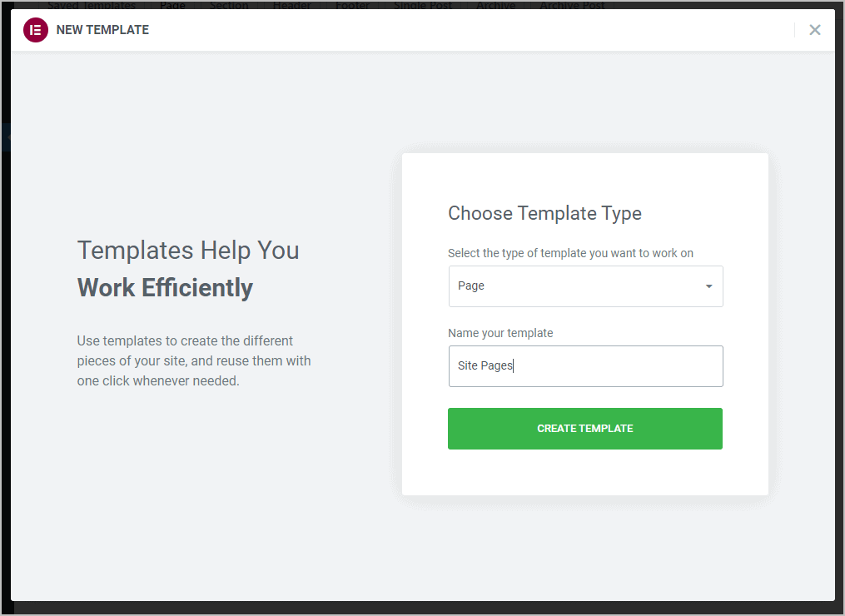Click the template type dropdown arrow

[708, 286]
